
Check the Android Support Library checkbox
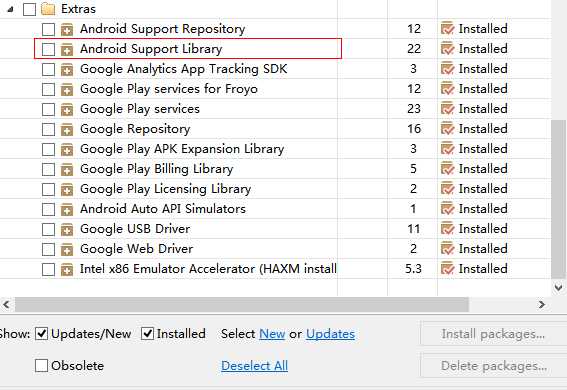(x=48, y=49)
